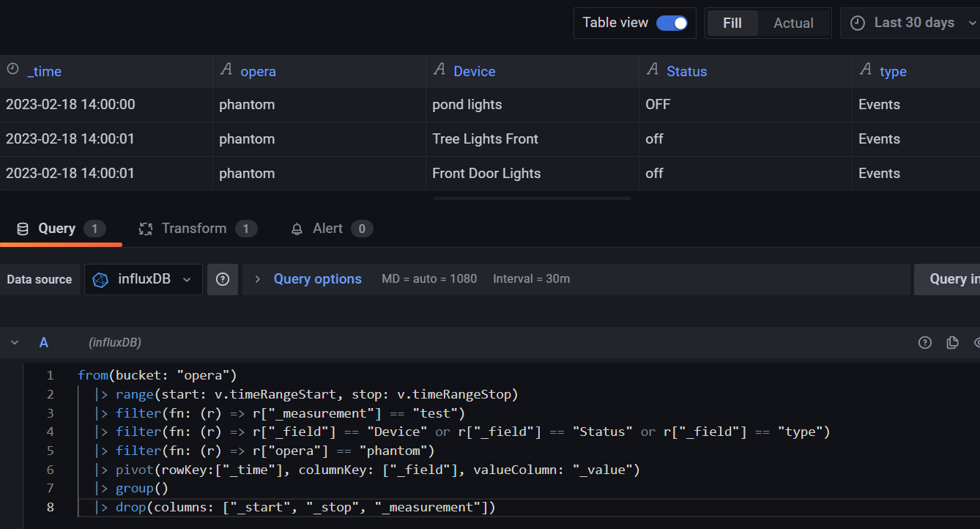Select the Fill display option
Viewport: 980px width, 529px height.
(x=732, y=23)
